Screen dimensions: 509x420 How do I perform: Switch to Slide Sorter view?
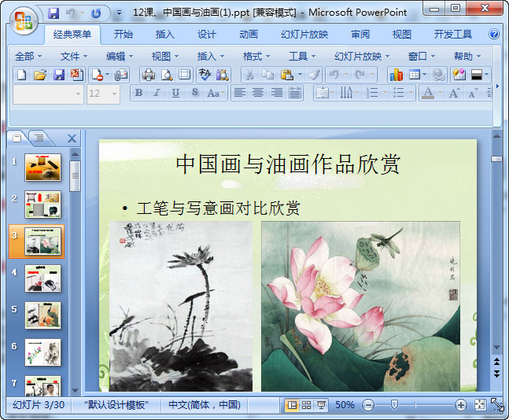click(x=307, y=405)
